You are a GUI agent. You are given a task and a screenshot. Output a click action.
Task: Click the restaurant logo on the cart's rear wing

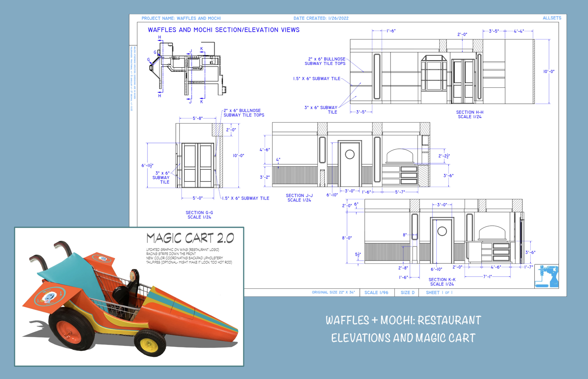click(x=50, y=297)
